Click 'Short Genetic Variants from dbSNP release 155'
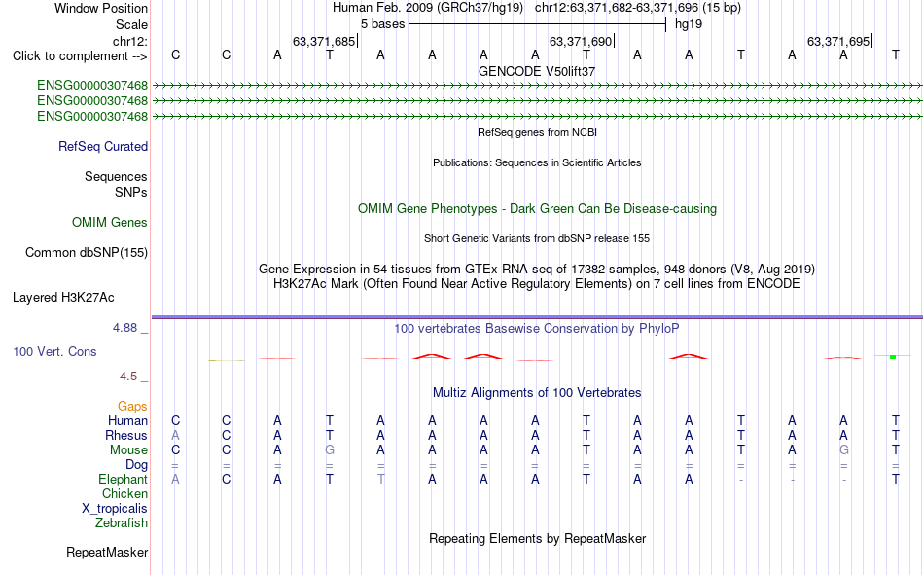This screenshot has width=924, height=575. (537, 238)
